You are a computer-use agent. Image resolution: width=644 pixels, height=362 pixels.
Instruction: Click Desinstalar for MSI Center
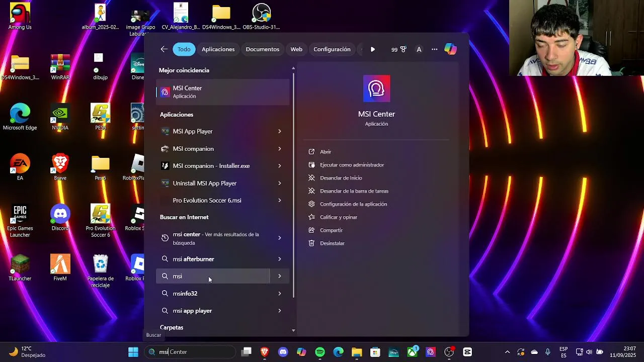(x=332, y=243)
